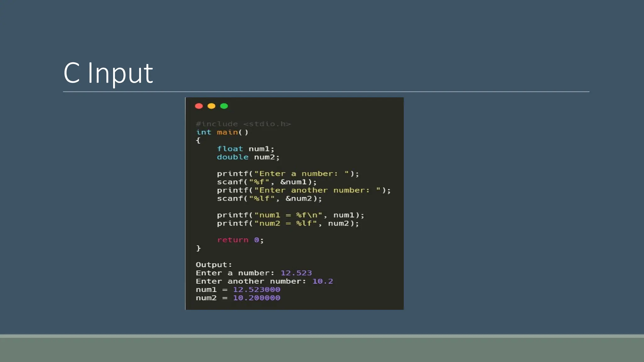Click the printf "Enter a number: " line
Viewport: 644px width, 362px height.
(x=288, y=173)
